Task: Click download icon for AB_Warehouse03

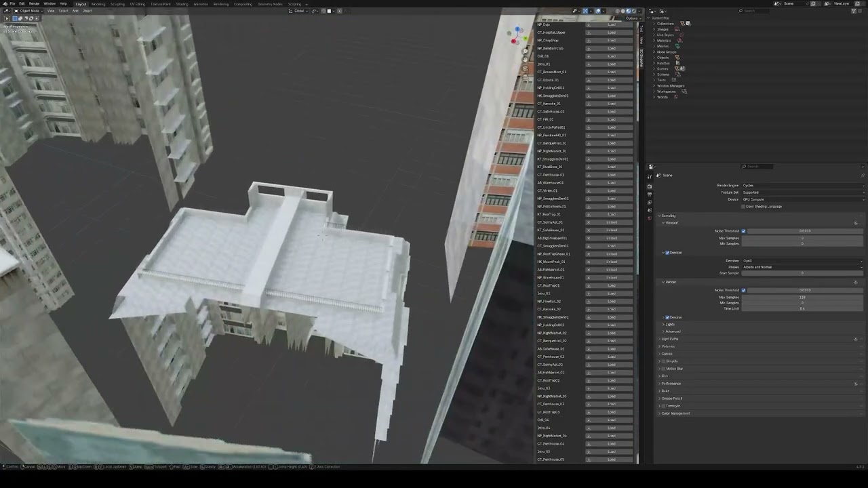Action: point(589,183)
